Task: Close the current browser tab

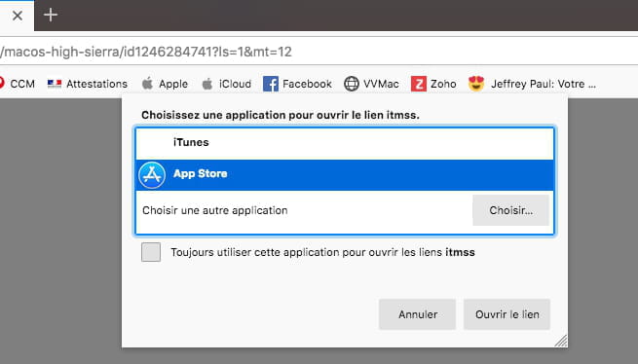Action: 18,16
